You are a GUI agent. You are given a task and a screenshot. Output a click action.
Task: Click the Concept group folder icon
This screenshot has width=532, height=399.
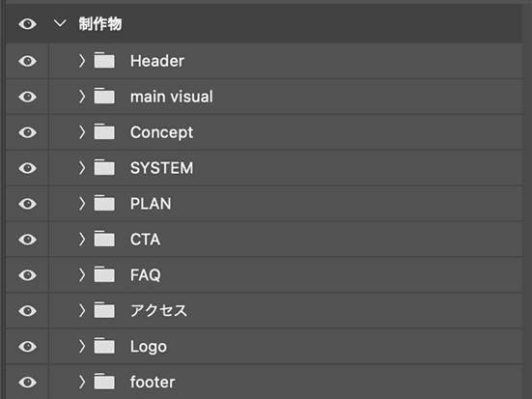click(x=104, y=131)
